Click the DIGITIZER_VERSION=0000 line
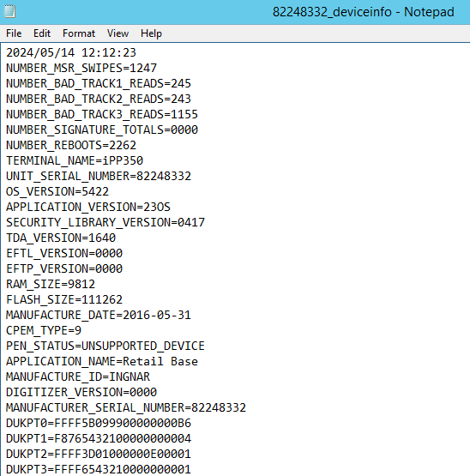 [x=81, y=392]
